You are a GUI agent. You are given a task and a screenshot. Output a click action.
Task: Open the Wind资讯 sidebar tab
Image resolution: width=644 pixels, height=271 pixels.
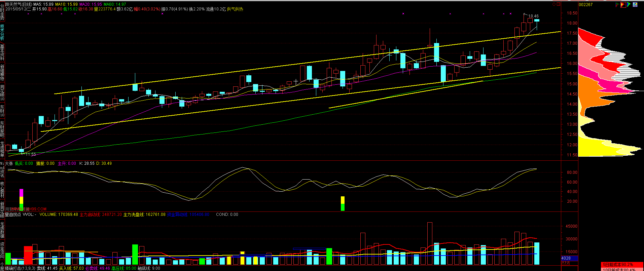(2, 169)
